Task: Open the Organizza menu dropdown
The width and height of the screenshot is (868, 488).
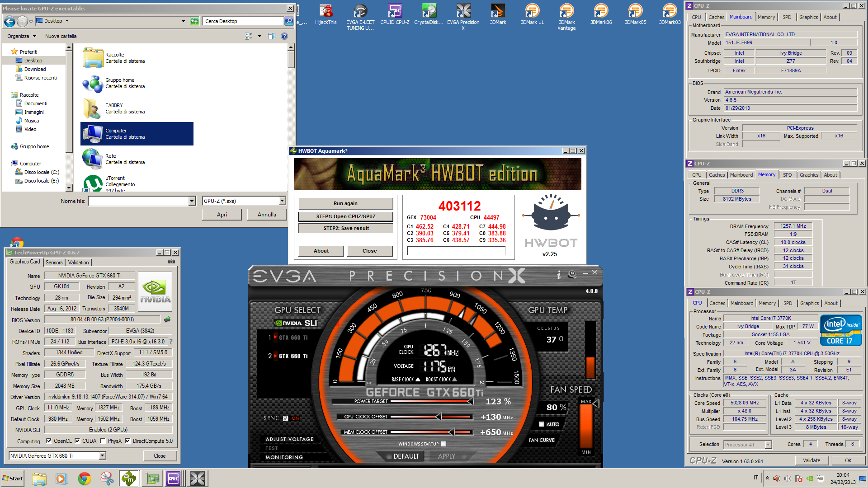Action: [x=21, y=36]
